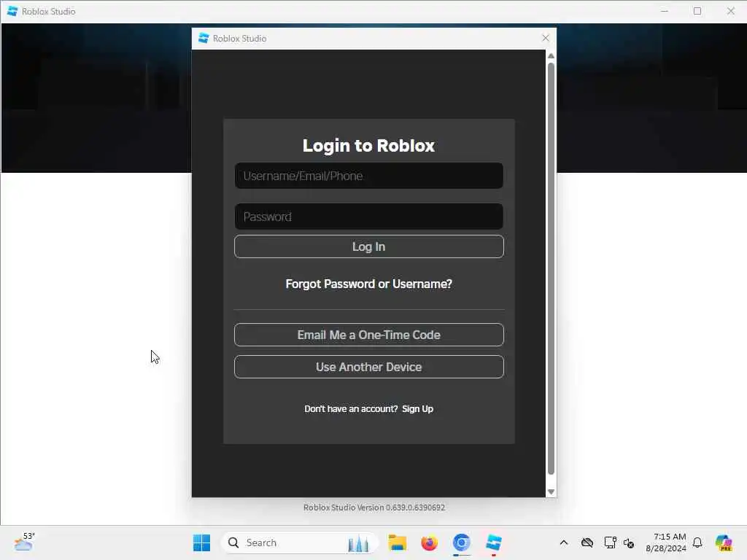
Task: Click the login dialog scroll up arrow
Action: point(551,56)
